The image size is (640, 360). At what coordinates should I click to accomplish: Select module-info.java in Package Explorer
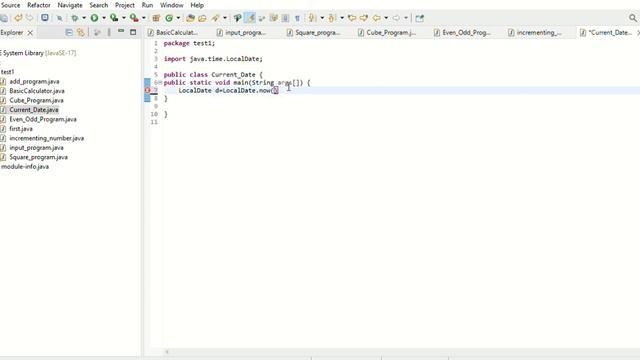[25, 167]
